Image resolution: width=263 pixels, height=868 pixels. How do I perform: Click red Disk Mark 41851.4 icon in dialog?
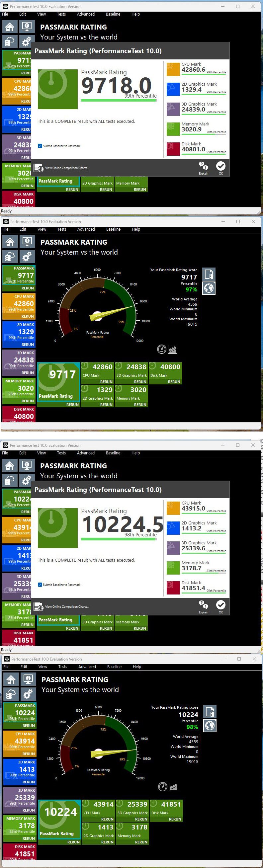point(173,588)
